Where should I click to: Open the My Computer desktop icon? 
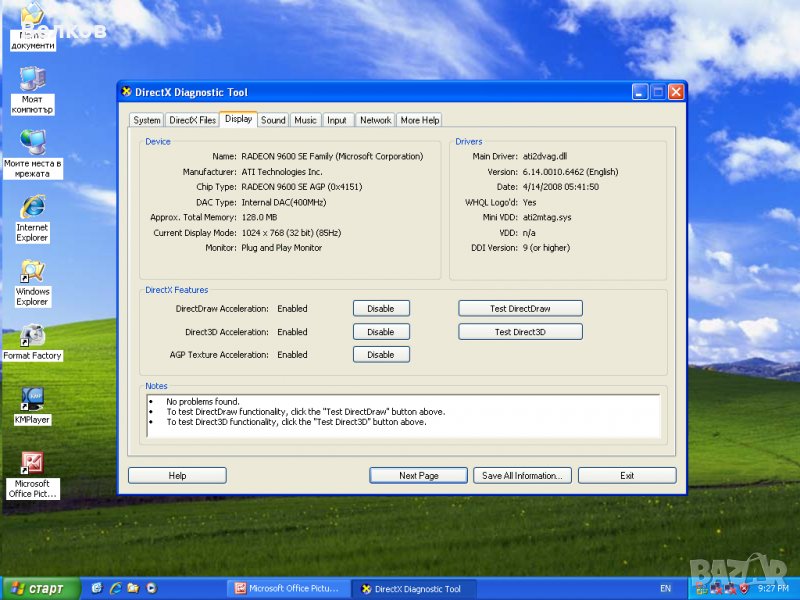[x=32, y=80]
